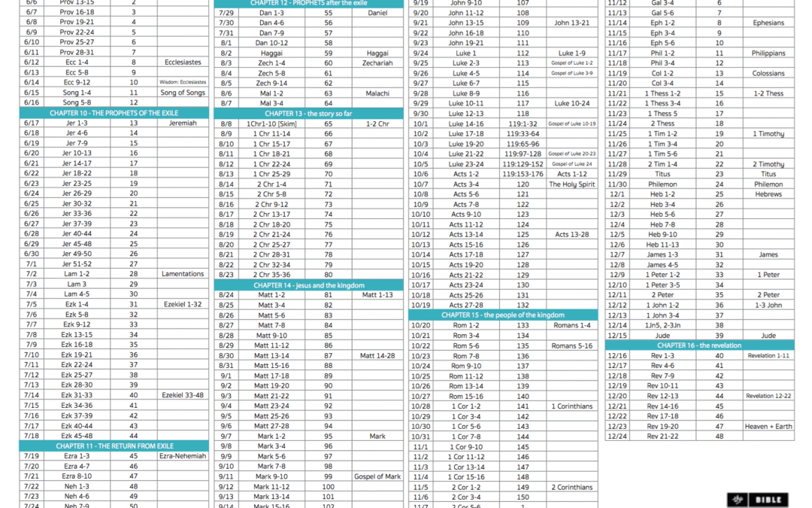Click the date cell '12/24'
Screen dimensions: 812x508
point(617,437)
